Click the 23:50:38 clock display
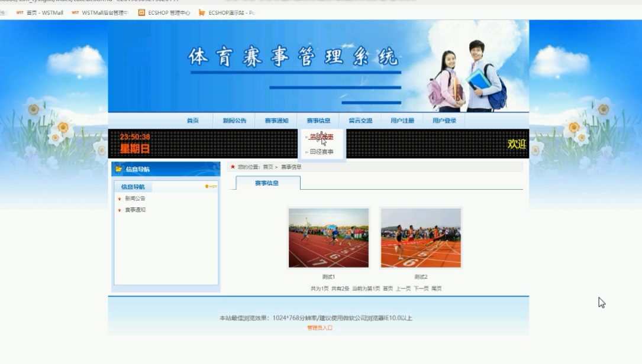The image size is (642, 364). [x=135, y=137]
